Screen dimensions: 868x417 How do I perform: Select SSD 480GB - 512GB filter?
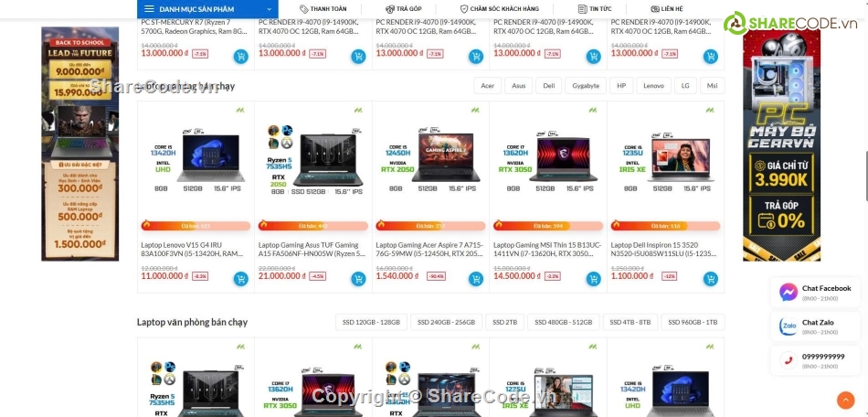click(x=564, y=322)
